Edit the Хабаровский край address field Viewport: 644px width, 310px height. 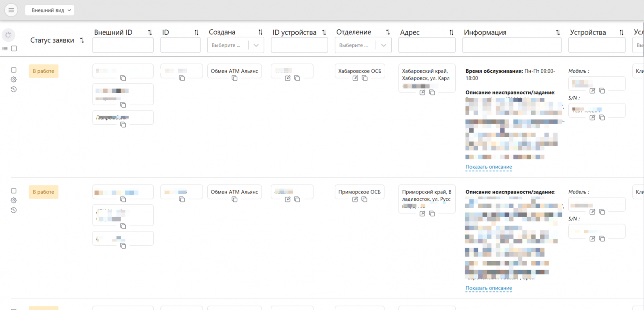tap(422, 92)
